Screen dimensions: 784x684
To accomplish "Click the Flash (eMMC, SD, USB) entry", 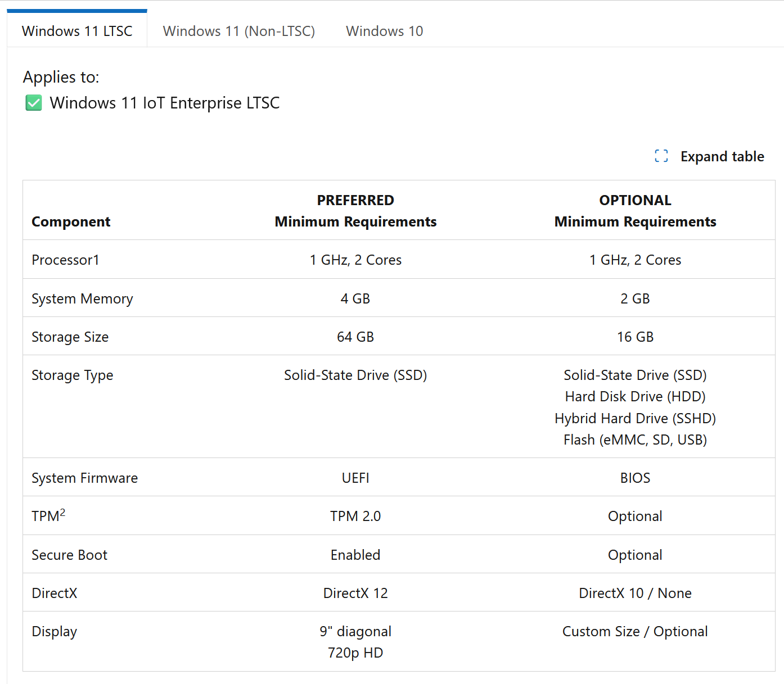I will (x=635, y=440).
